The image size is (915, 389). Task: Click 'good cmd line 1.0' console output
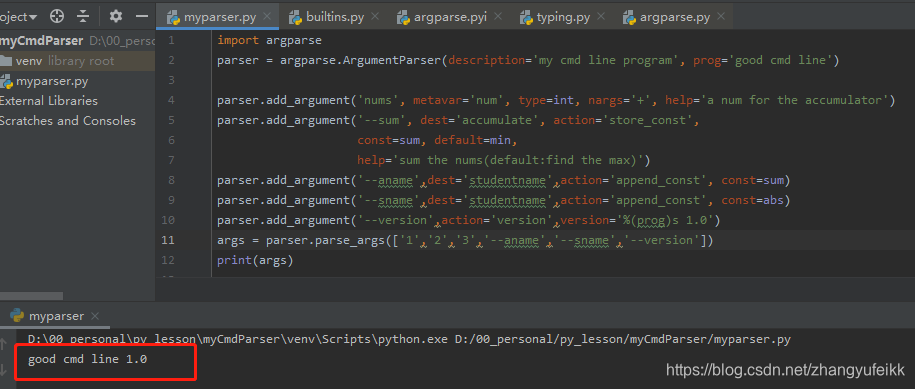88,359
